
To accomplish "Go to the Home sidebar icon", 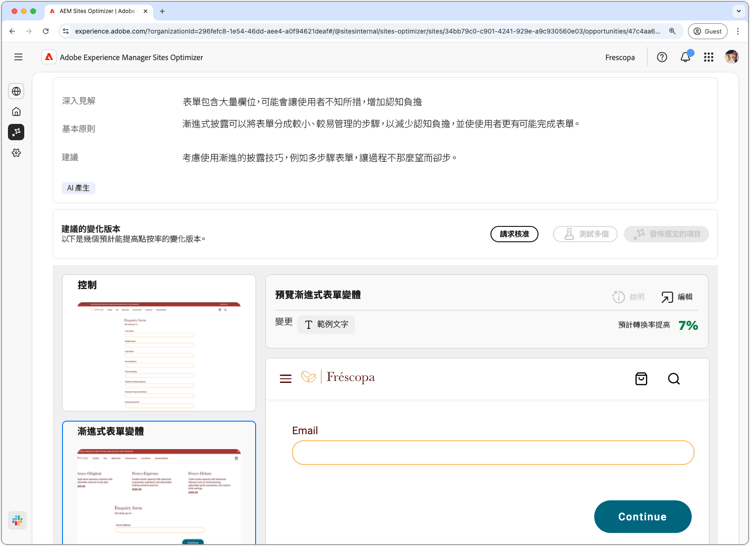I will pos(16,111).
